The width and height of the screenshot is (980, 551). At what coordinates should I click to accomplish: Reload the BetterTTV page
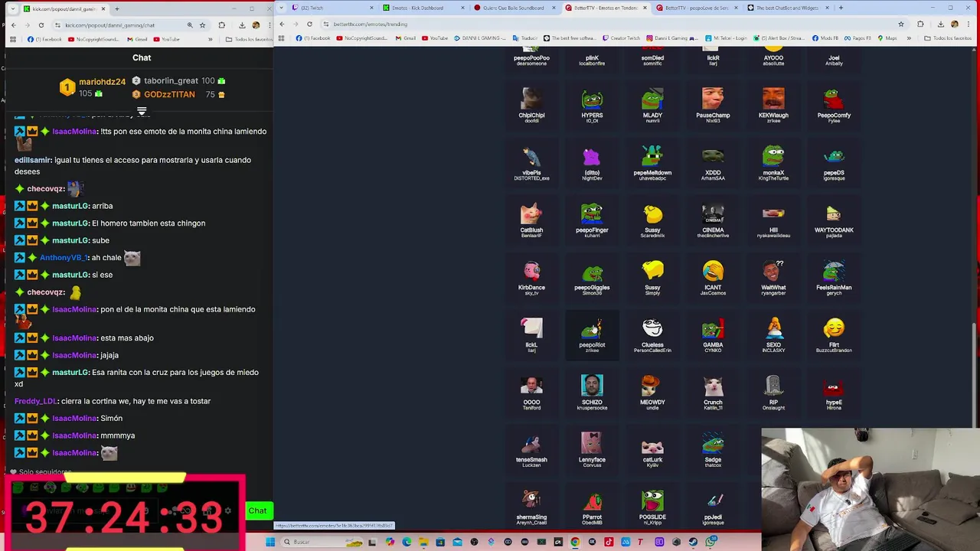(x=309, y=24)
